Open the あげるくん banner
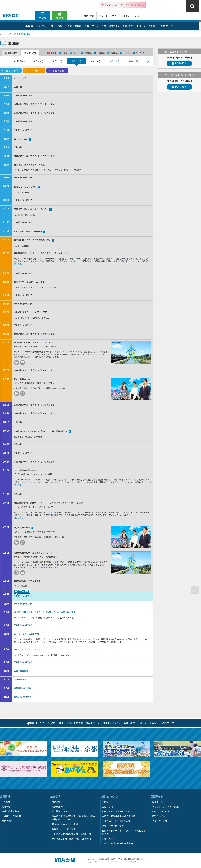Screen dimensions: 201x868 coord(75,769)
